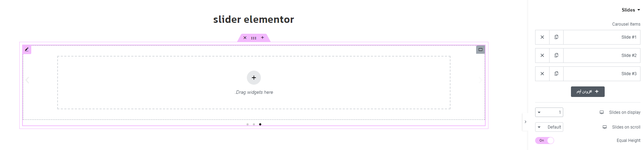Remove Slide #1 from carousel items
Image resolution: width=644 pixels, height=150 pixels.
coord(542,37)
